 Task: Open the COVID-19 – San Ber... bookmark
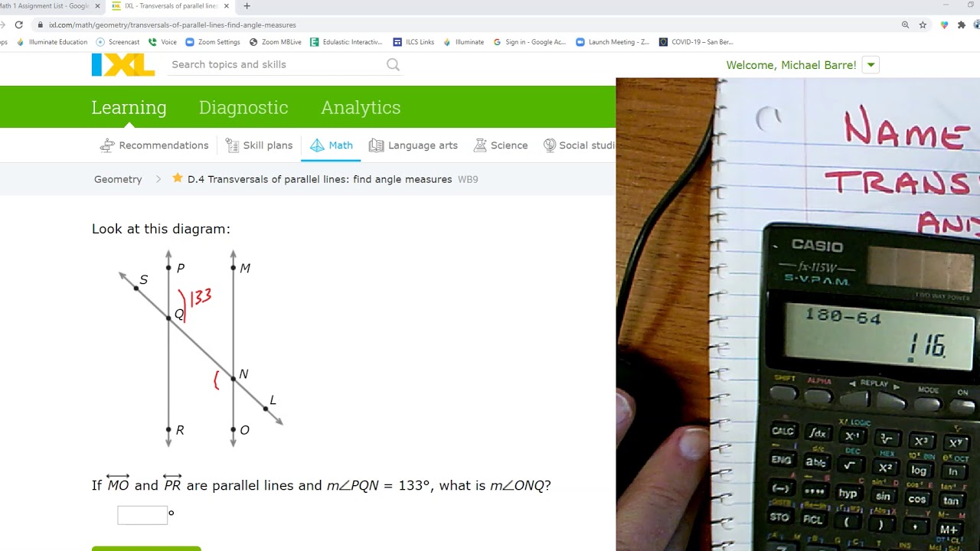[x=696, y=42]
